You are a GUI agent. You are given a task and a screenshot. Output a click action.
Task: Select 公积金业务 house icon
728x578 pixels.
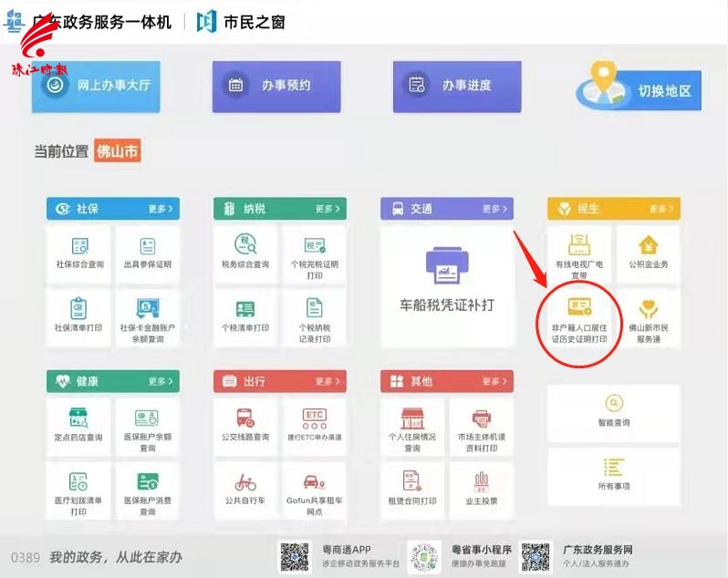click(649, 245)
